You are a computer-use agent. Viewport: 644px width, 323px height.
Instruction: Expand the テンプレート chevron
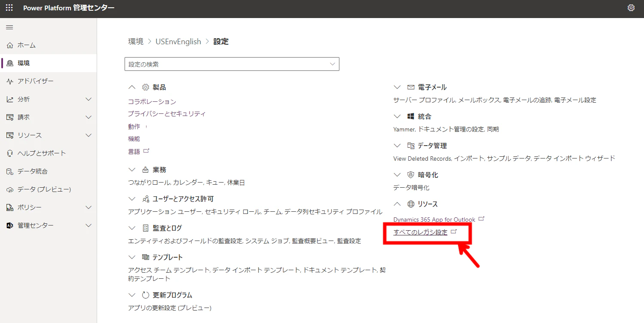(x=132, y=257)
